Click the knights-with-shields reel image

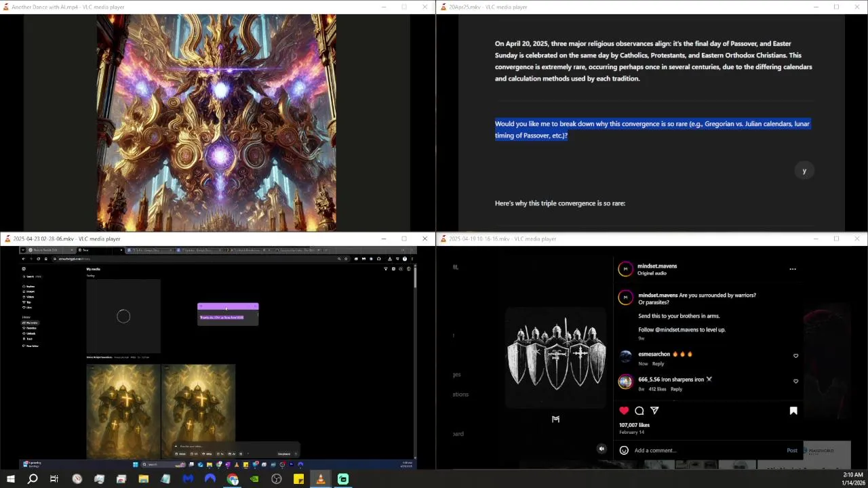556,358
